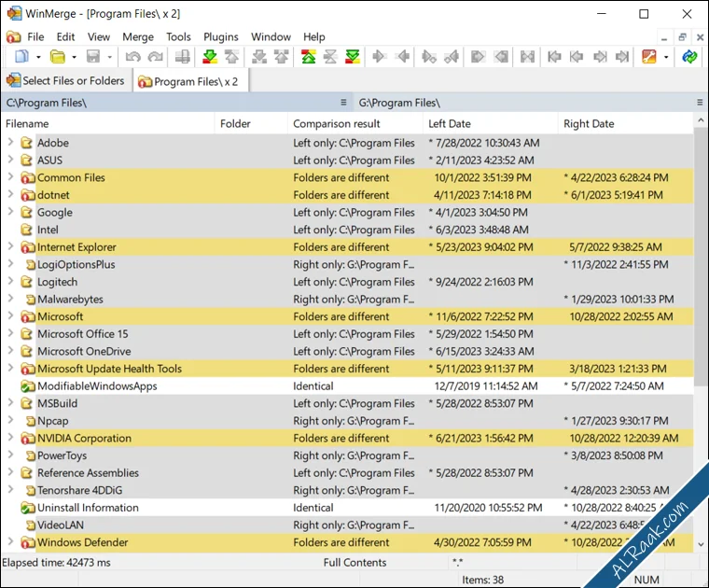This screenshot has width=709, height=588.
Task: Click the Open folder toolbar icon
Action: click(x=58, y=57)
